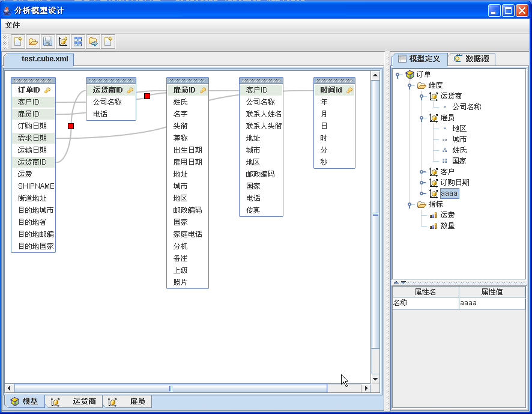Select the SHIPNAME field in the order table
This screenshot has width=532, height=414.
[33, 186]
